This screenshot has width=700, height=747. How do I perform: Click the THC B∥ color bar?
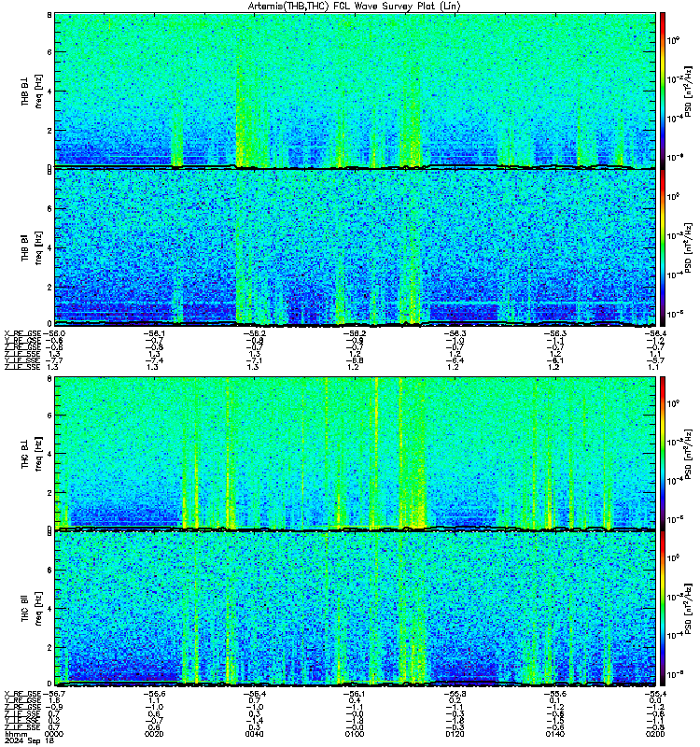662,609
